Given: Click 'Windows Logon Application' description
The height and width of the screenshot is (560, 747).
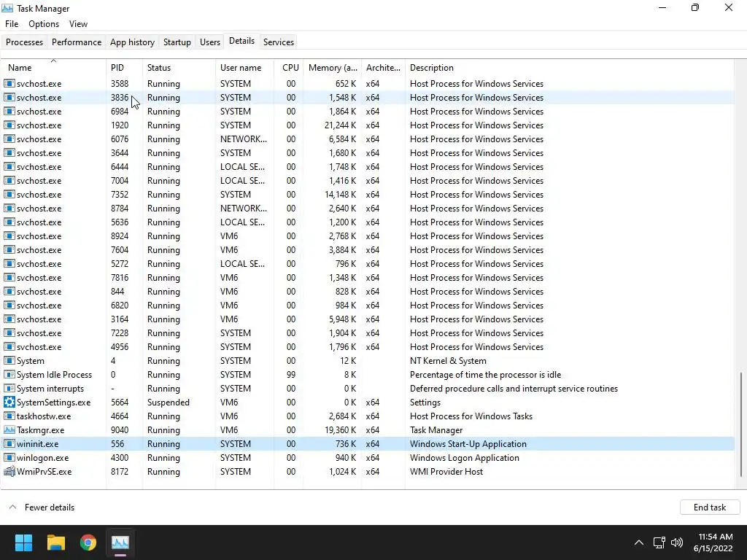Looking at the screenshot, I should click(x=465, y=458).
